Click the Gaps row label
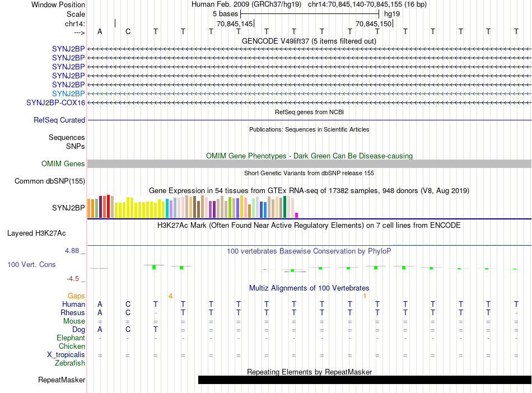 click(x=76, y=296)
